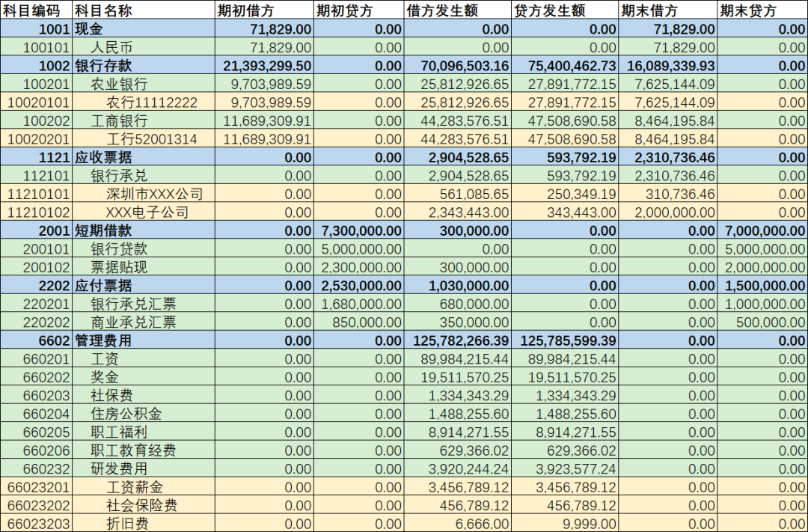This screenshot has width=808, height=532.
Task: Click account code 66023201
Action: click(36, 486)
